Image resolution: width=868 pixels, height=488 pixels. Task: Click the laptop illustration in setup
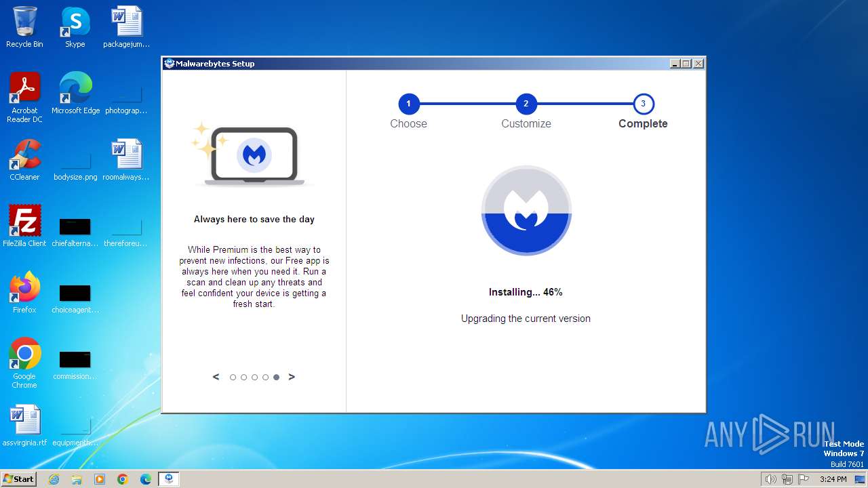(x=254, y=155)
